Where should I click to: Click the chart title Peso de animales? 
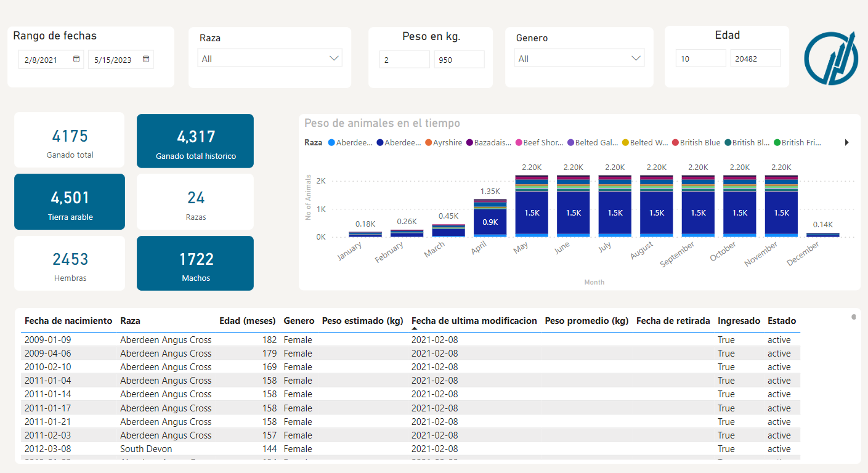pyautogui.click(x=382, y=123)
